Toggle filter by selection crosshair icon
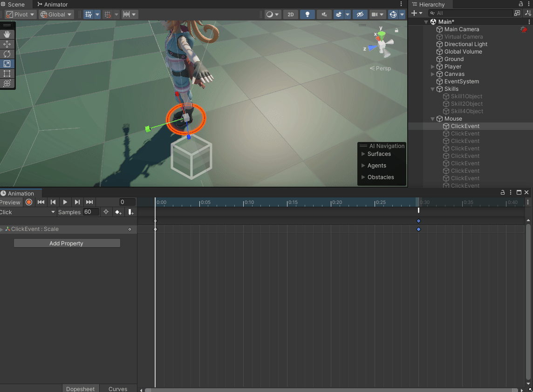Screen dimensions: 533x392 coord(106,212)
